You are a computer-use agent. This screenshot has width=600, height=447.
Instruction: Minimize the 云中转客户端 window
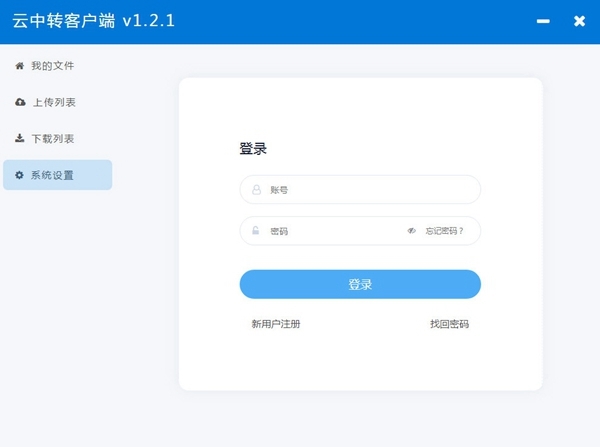tap(543, 21)
